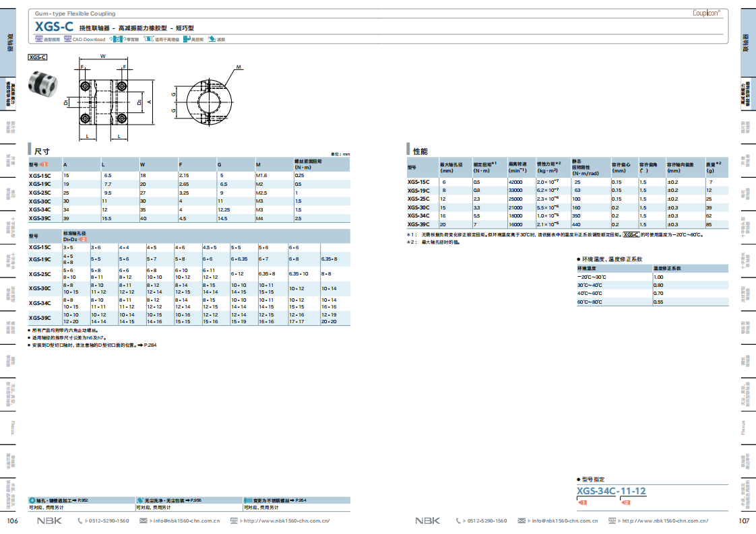Click the website monitor icon on page 106 footer
The image size is (756, 534).
point(234,521)
